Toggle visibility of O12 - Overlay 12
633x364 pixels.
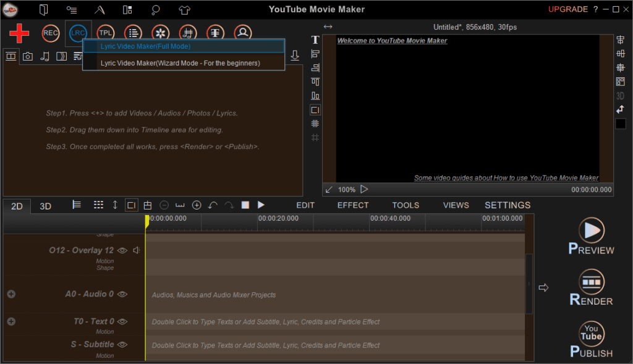(122, 251)
